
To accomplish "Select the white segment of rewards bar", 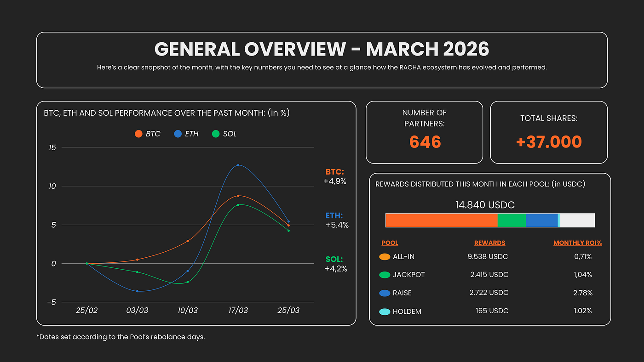I will pos(577,221).
